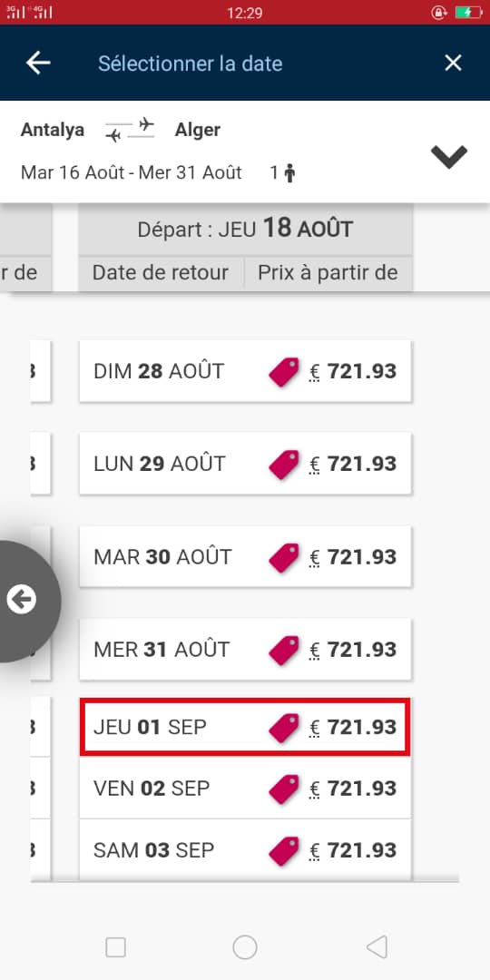Close the date selection screen
490x980 pixels.
(453, 64)
